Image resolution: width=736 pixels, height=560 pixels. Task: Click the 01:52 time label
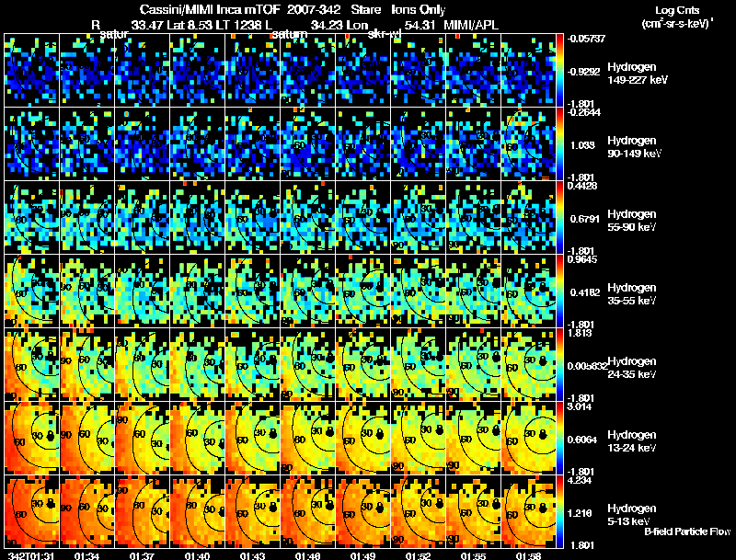[x=419, y=555]
